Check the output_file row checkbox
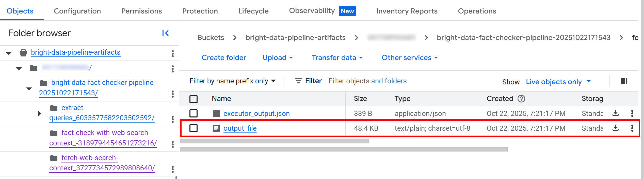 [194, 128]
